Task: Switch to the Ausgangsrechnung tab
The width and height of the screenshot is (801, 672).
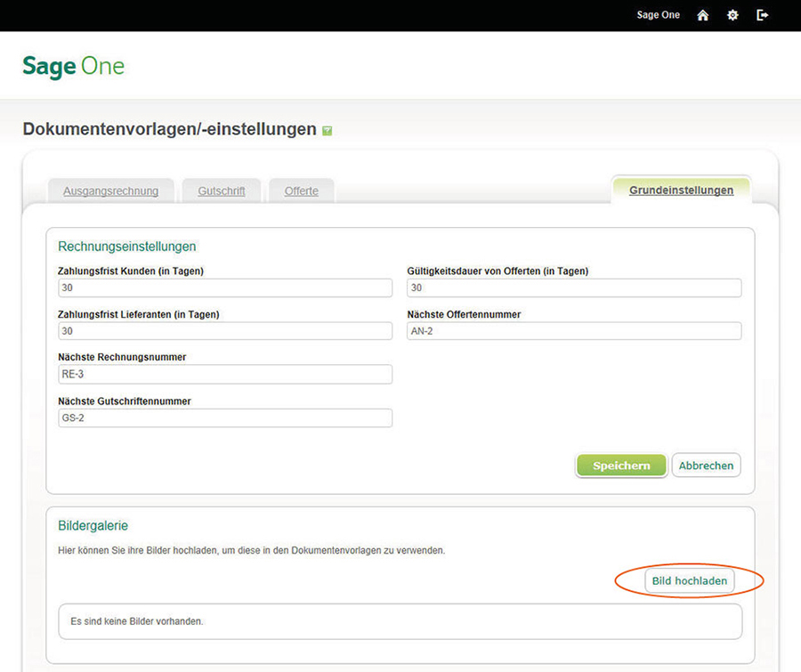Action: 111,191
